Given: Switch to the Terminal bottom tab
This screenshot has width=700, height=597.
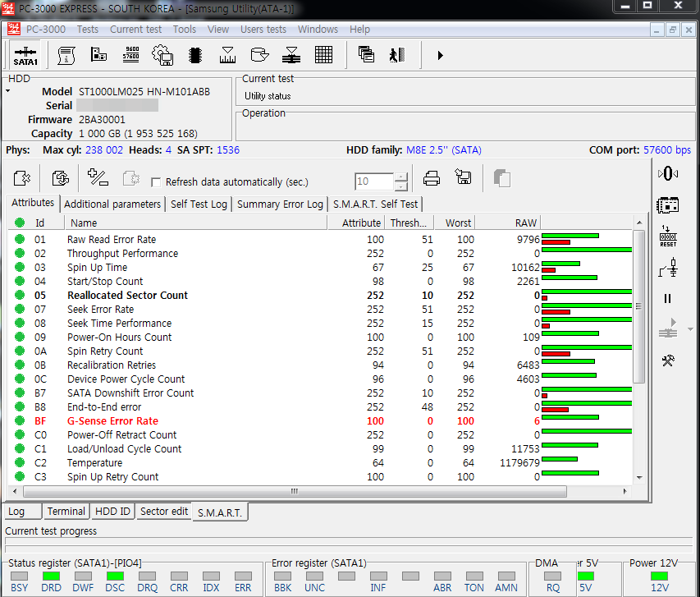Looking at the screenshot, I should click(66, 512).
